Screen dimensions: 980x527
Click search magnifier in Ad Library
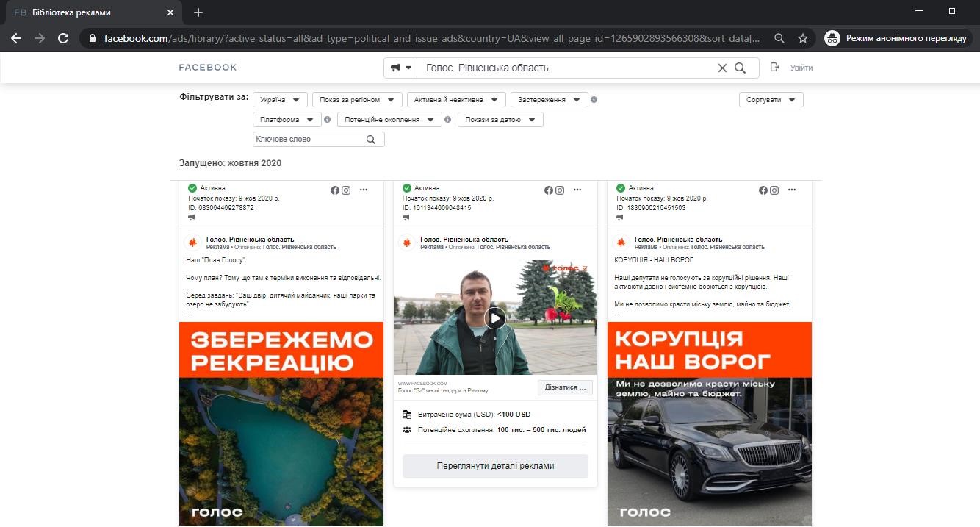(x=741, y=68)
